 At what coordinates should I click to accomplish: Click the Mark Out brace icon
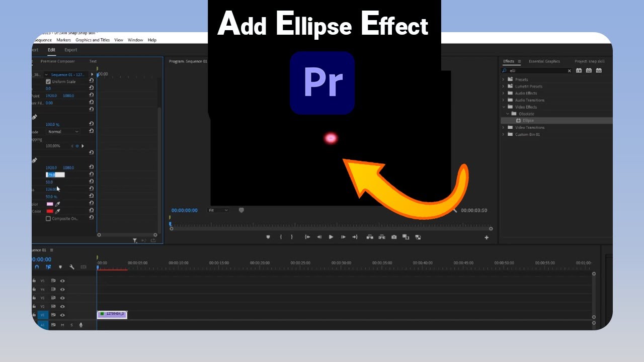pos(292,237)
